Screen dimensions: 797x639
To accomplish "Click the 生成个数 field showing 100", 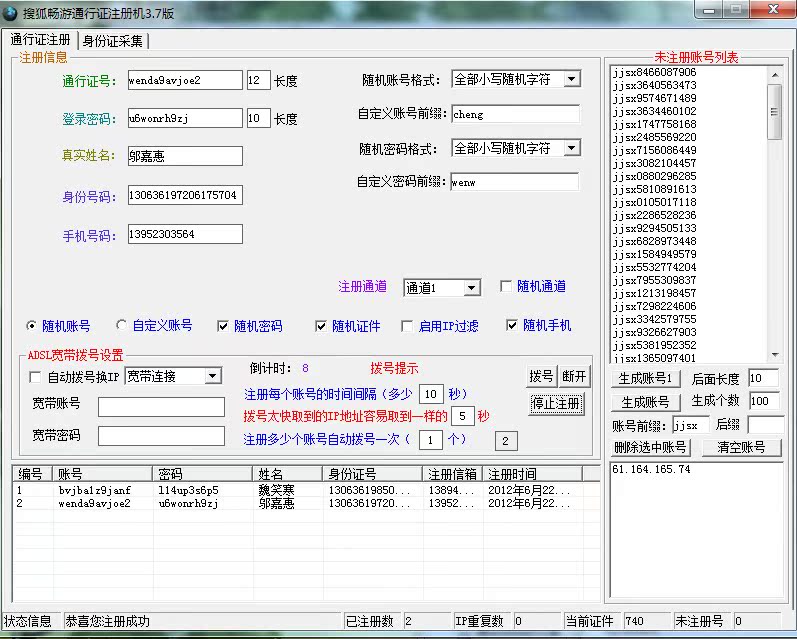I will click(763, 401).
